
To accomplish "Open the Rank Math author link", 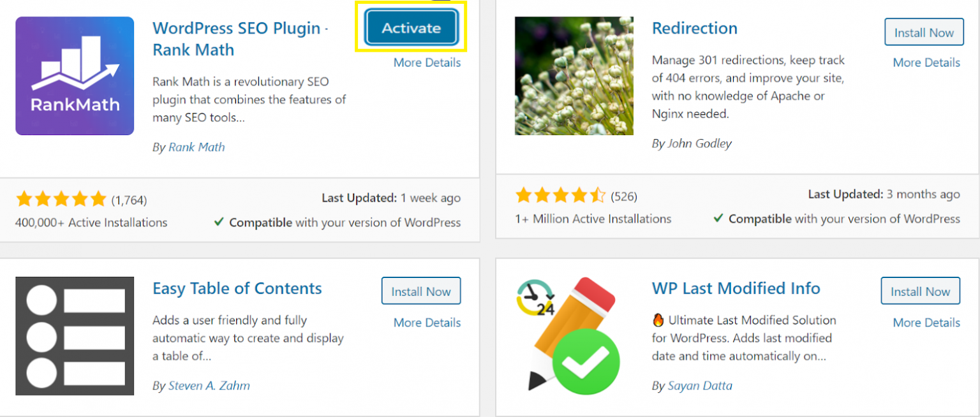I will coord(197,147).
